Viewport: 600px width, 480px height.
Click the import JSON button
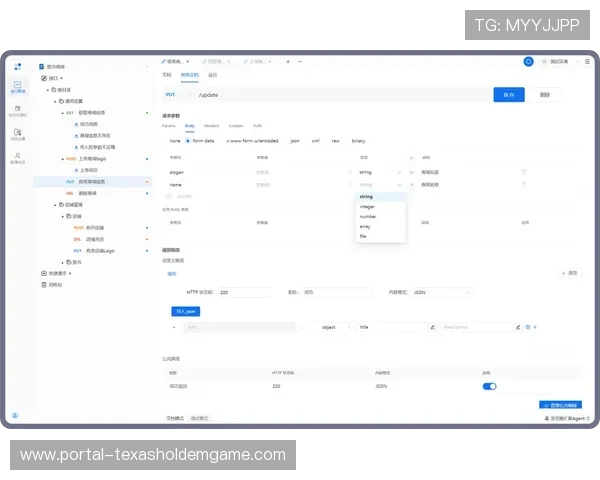coord(186,311)
